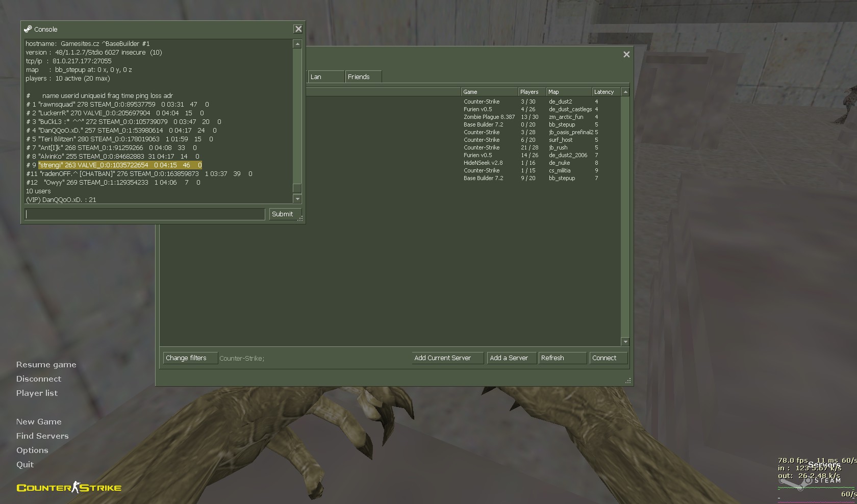The width and height of the screenshot is (857, 504).
Task: Click console scrollbar down arrow
Action: coord(297,199)
